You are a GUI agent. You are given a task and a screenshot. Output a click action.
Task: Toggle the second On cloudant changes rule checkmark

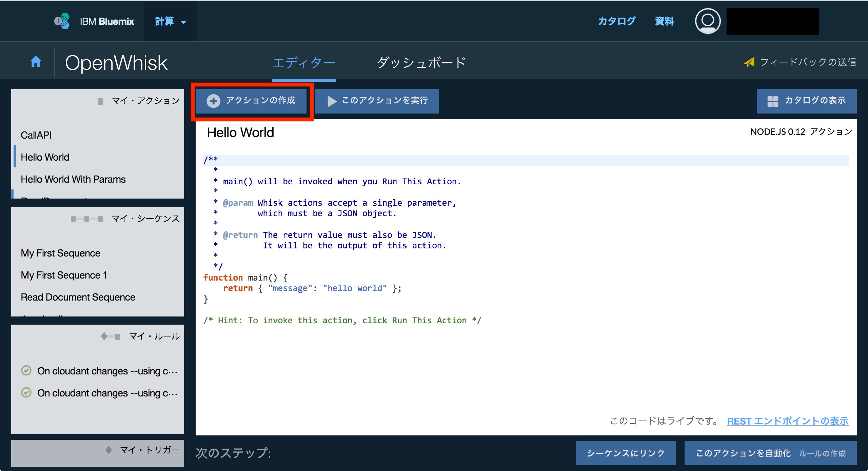pyautogui.click(x=26, y=393)
